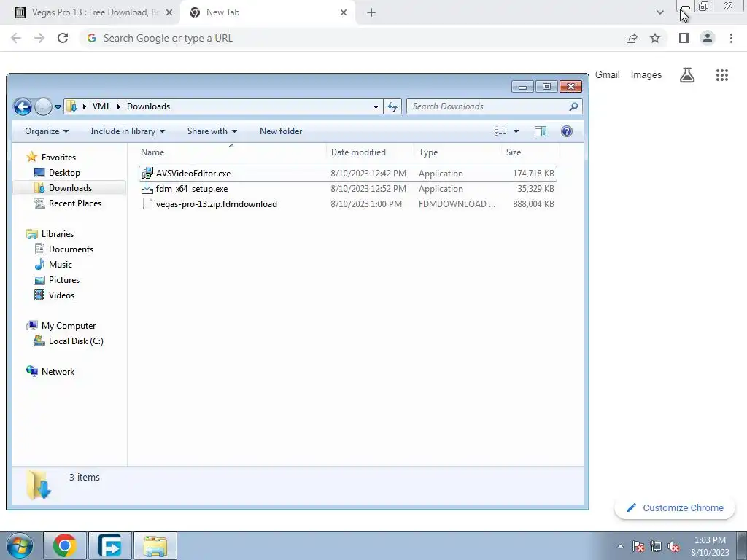Open the Organize menu

pos(47,131)
